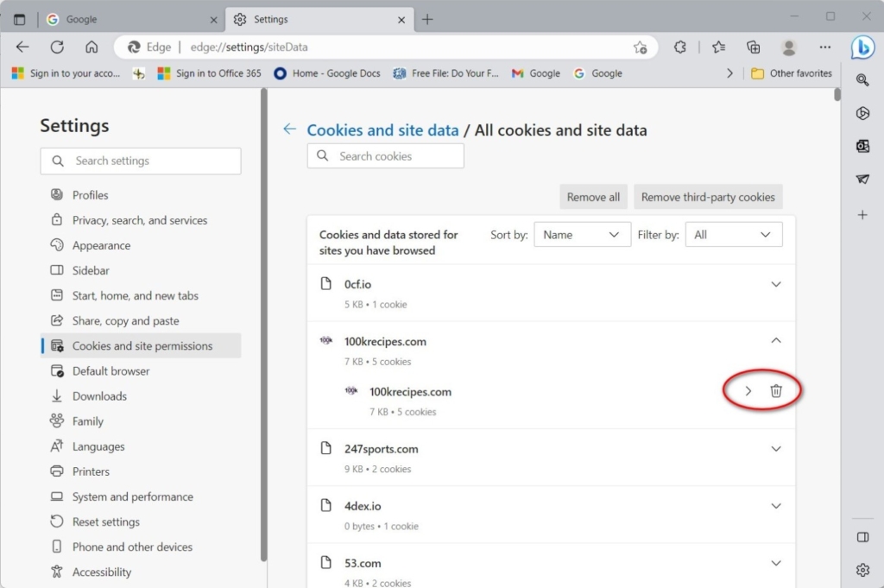The height and width of the screenshot is (588, 884).
Task: Click the Cookies and site data breadcrumb link
Action: pos(382,130)
